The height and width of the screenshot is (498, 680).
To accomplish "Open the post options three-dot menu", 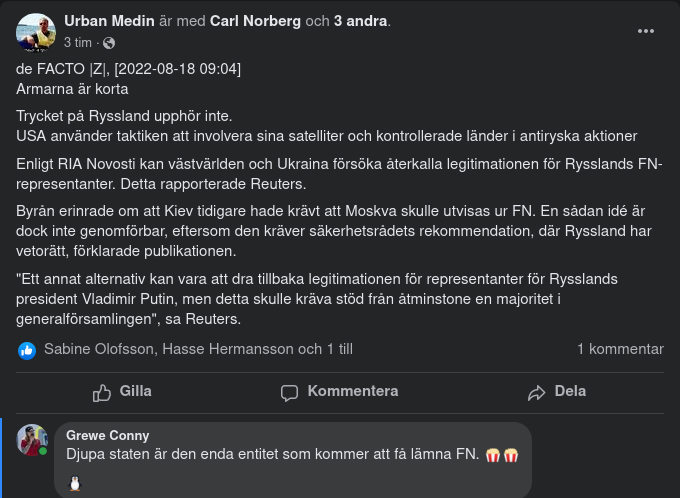I will coord(646,31).
